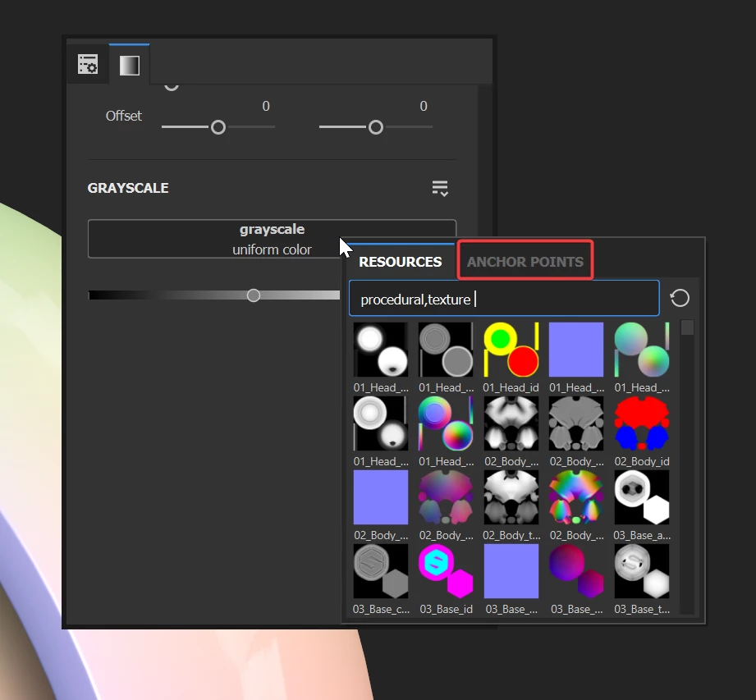756x700 pixels.
Task: Select the 03_Base flat violet square thumbnail
Action: tap(511, 571)
